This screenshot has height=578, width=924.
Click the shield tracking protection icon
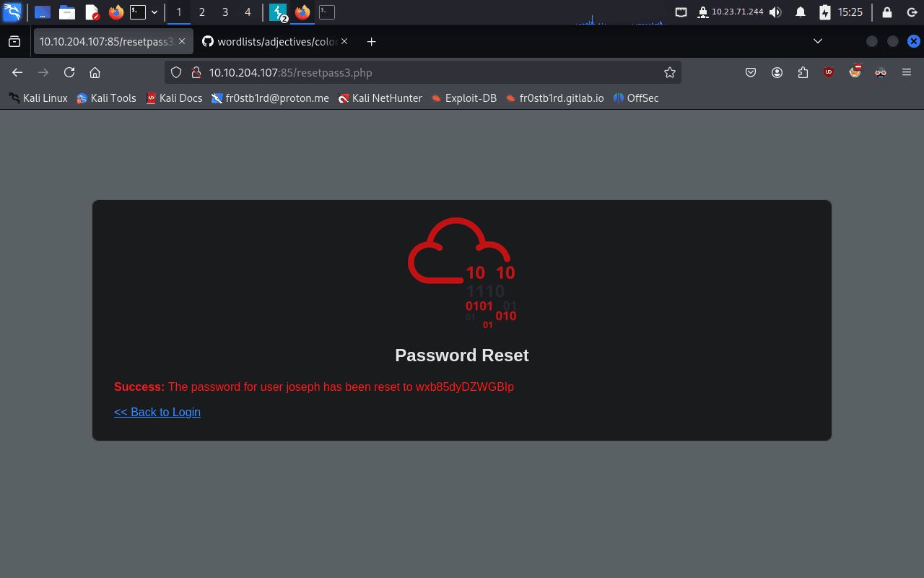click(177, 72)
